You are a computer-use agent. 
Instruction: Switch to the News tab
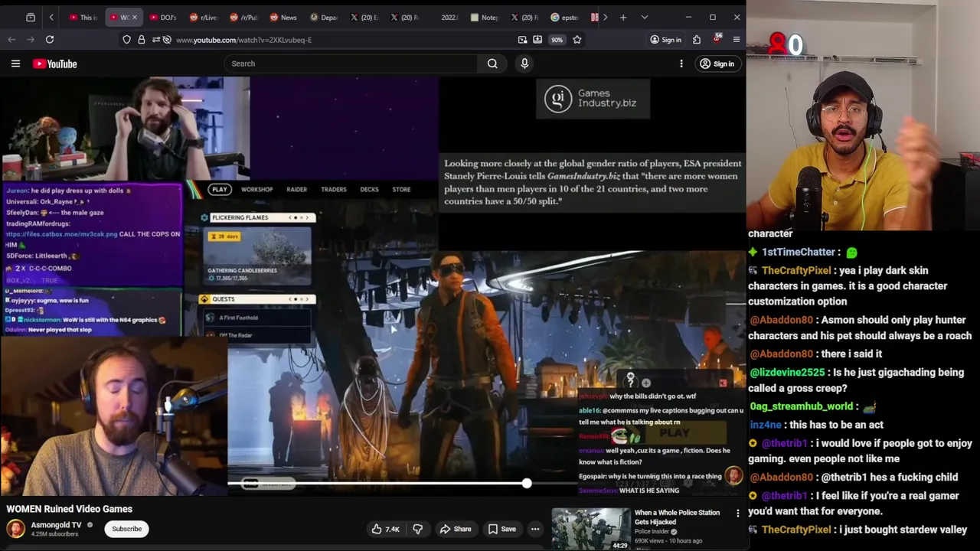pyautogui.click(x=283, y=17)
